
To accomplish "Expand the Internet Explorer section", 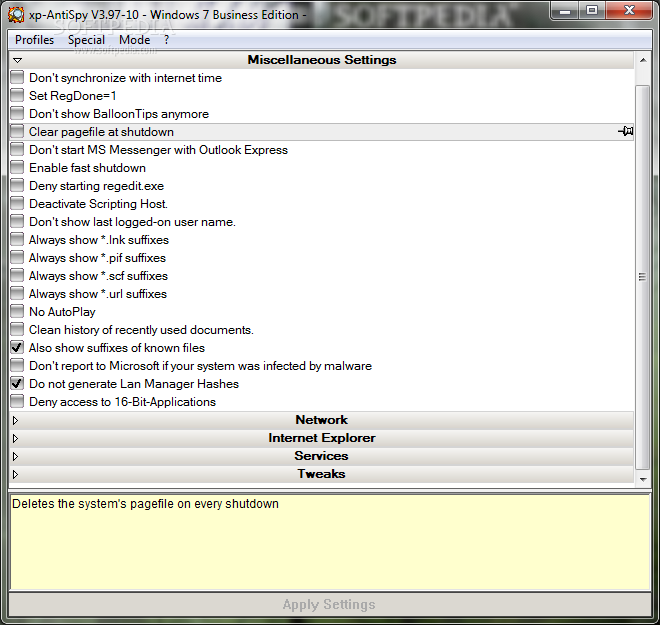I will click(16, 439).
